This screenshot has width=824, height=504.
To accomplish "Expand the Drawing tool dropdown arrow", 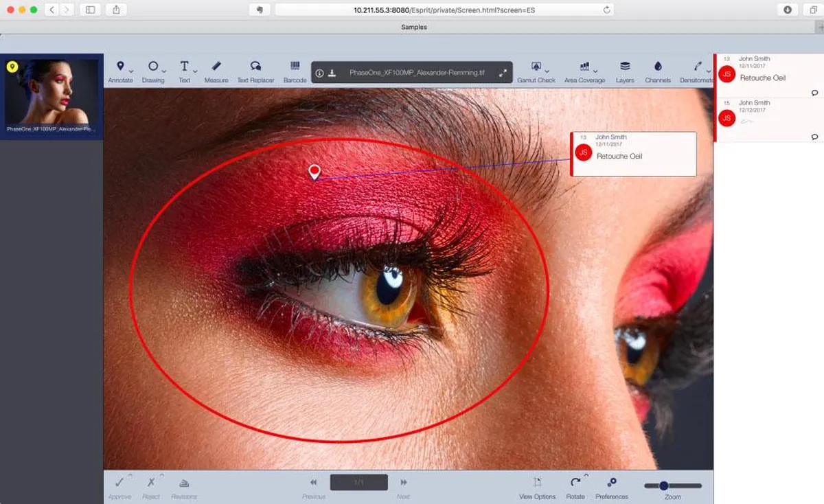I will 164,71.
